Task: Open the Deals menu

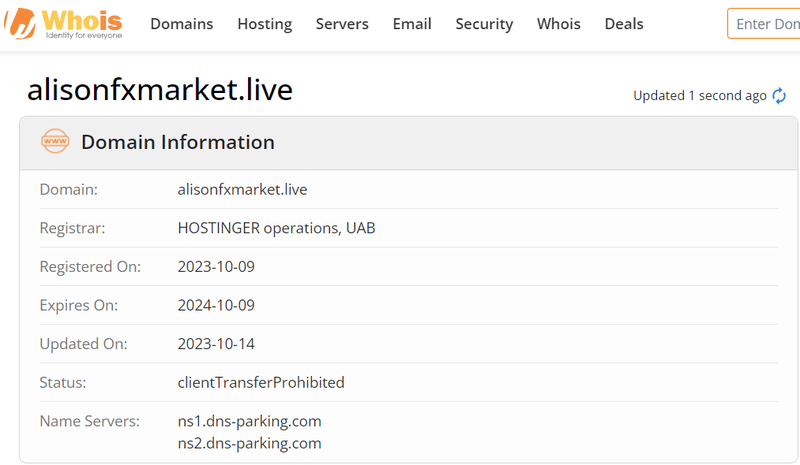Action: pos(624,24)
